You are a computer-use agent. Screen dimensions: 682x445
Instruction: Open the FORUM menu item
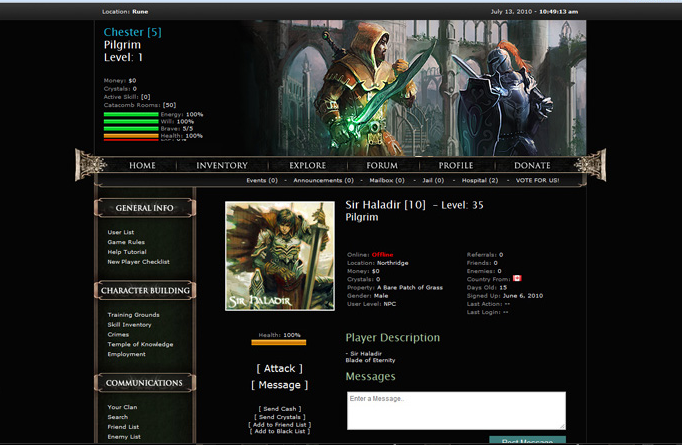(x=382, y=166)
